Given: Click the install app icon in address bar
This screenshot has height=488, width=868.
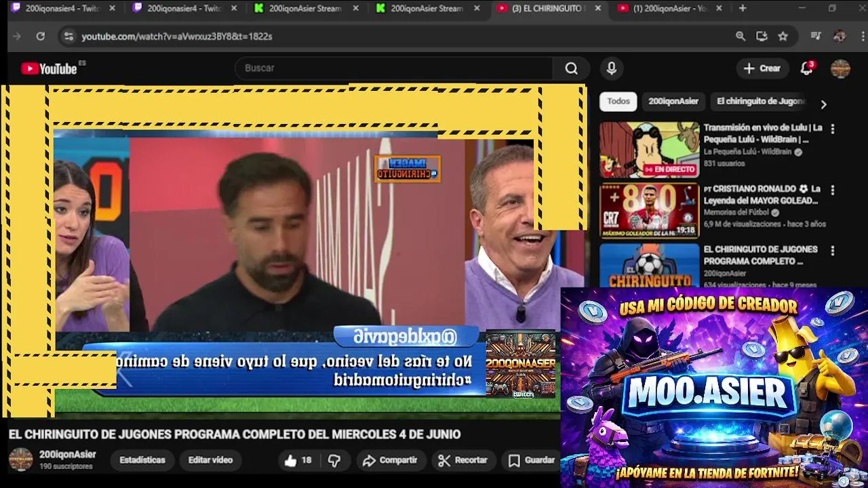Looking at the screenshot, I should pos(762,36).
